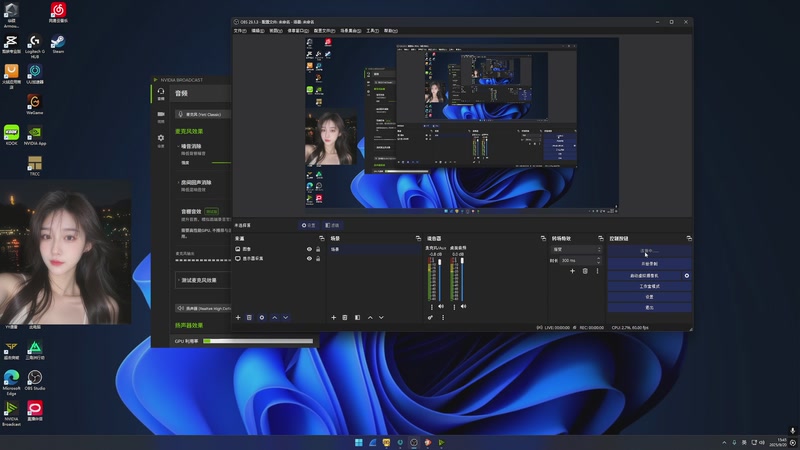The width and height of the screenshot is (800, 450).
Task: Open source properties gear icon
Action: coord(262,317)
